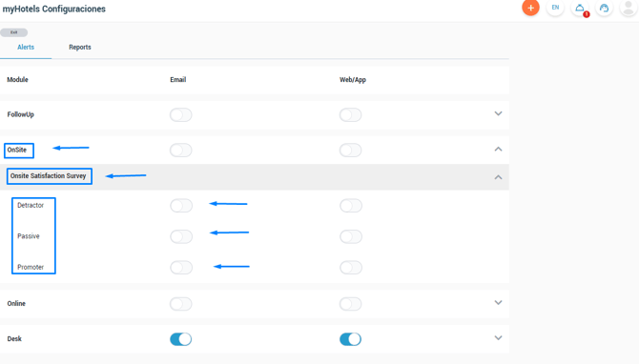Enable Detractor email alert toggle
Image resolution: width=639 pixels, height=364 pixels.
(x=181, y=206)
